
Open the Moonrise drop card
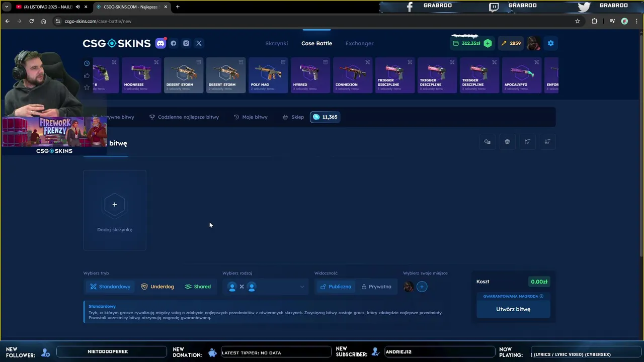(x=141, y=75)
